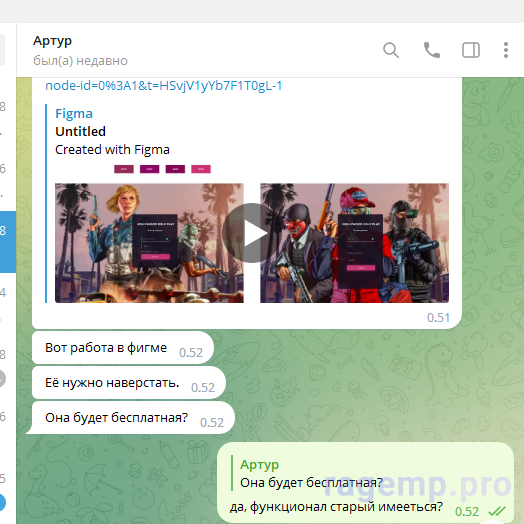Open search in the Артур chat
Image resolution: width=524 pixels, height=524 pixels.
(391, 50)
